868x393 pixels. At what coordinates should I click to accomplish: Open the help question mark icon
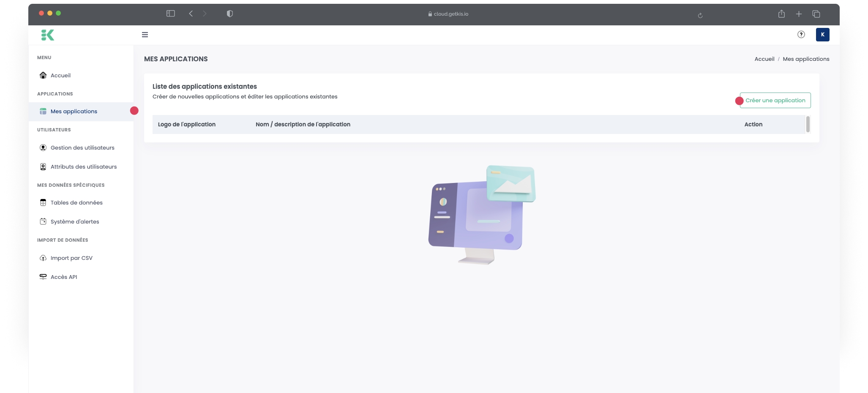pos(801,35)
